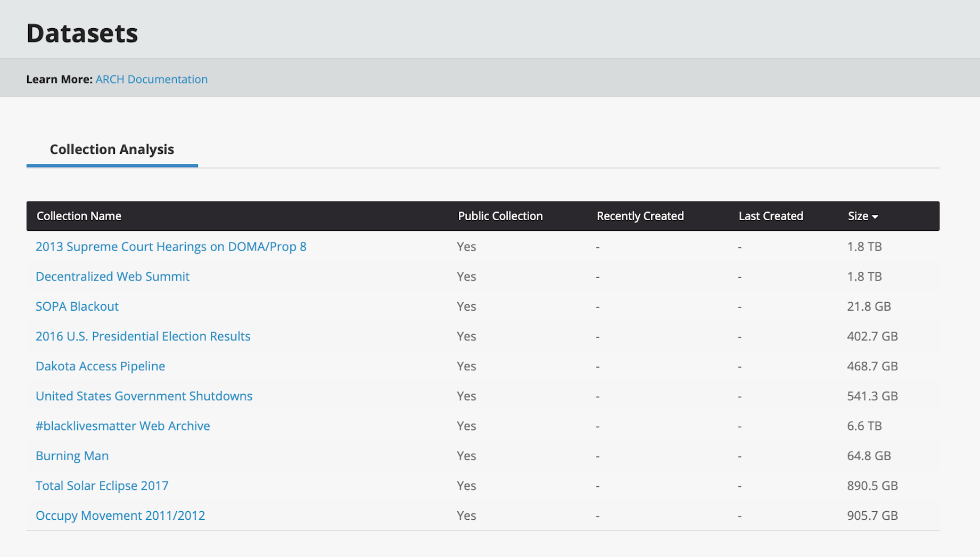
Task: Open 2013 Supreme Court Hearings on DOMA/Prop 8
Action: pos(171,247)
